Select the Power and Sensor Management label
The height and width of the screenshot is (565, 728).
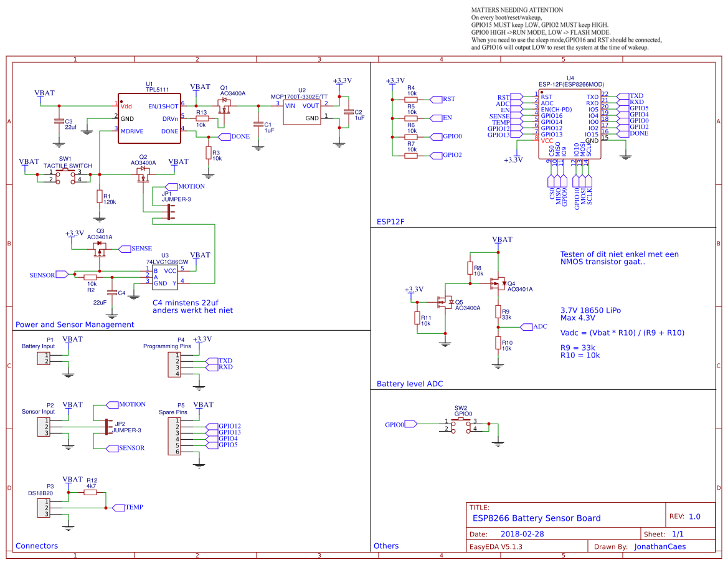(x=75, y=325)
